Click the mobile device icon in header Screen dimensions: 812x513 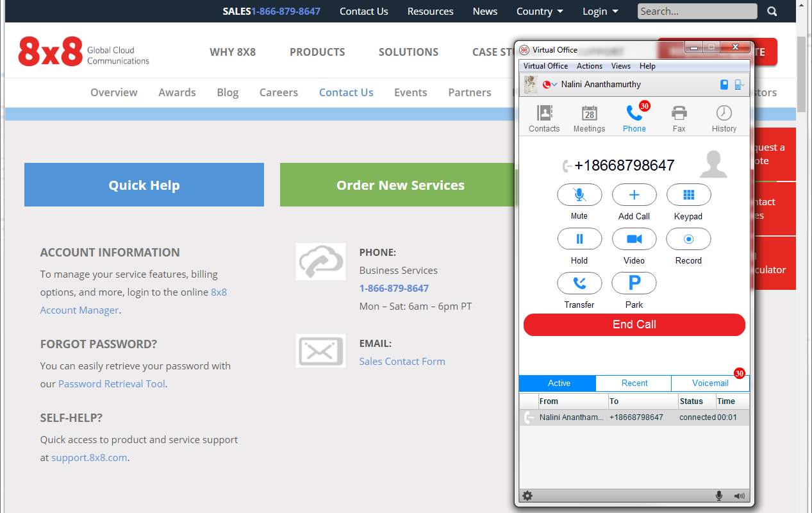[x=739, y=84]
